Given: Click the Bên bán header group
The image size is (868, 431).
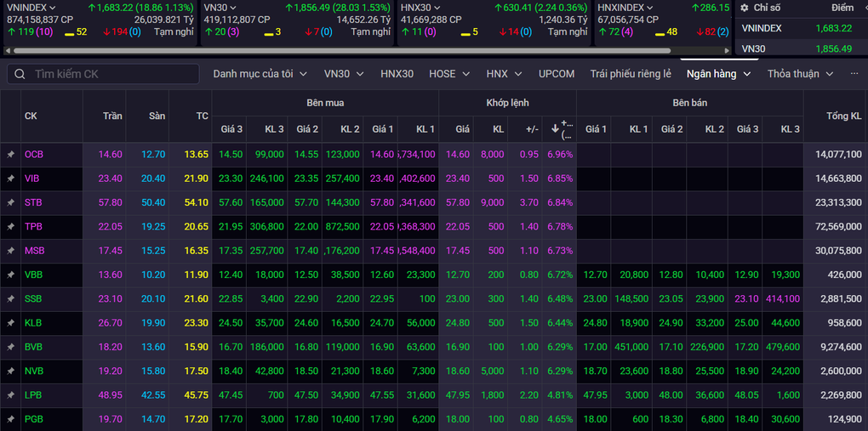Looking at the screenshot, I should [x=690, y=103].
